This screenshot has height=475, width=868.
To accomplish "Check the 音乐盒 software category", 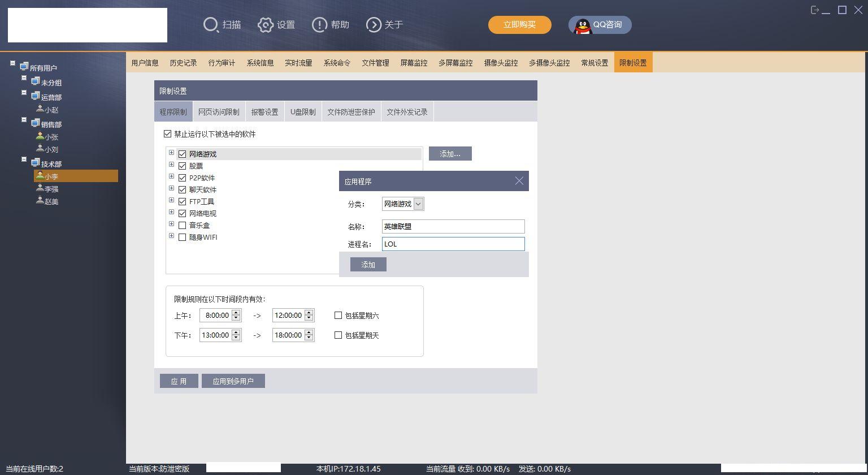I will [x=182, y=225].
